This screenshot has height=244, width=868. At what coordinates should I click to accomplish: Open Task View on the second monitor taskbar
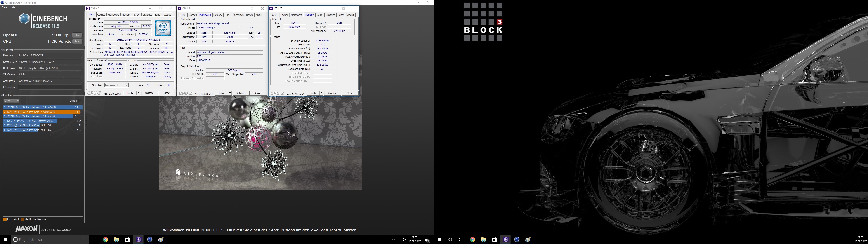pyautogui.click(x=461, y=240)
